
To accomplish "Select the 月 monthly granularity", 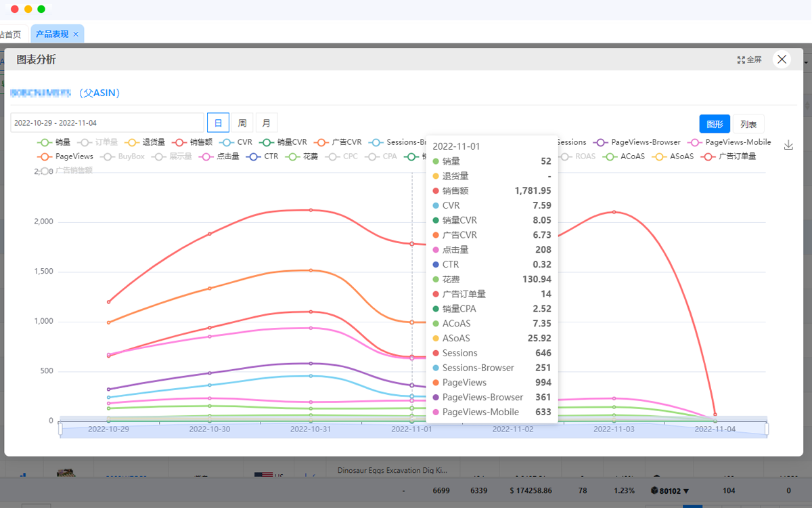I will click(x=267, y=123).
